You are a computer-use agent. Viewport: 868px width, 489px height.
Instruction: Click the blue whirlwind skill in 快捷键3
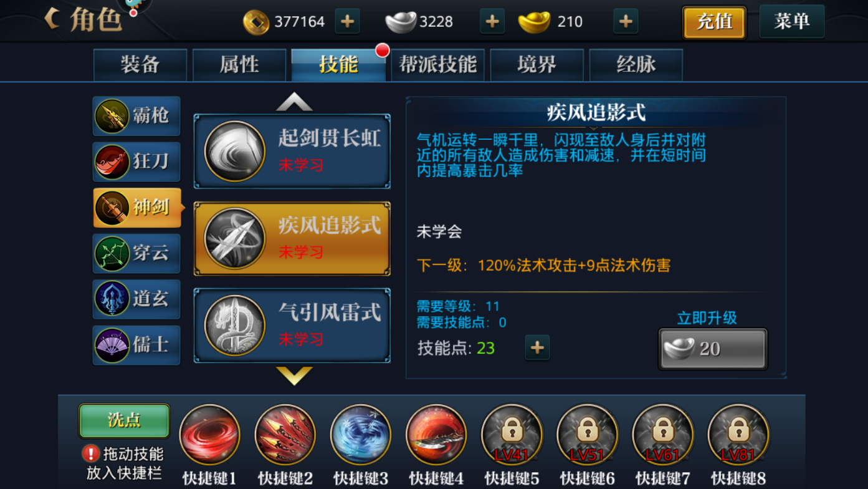point(361,435)
